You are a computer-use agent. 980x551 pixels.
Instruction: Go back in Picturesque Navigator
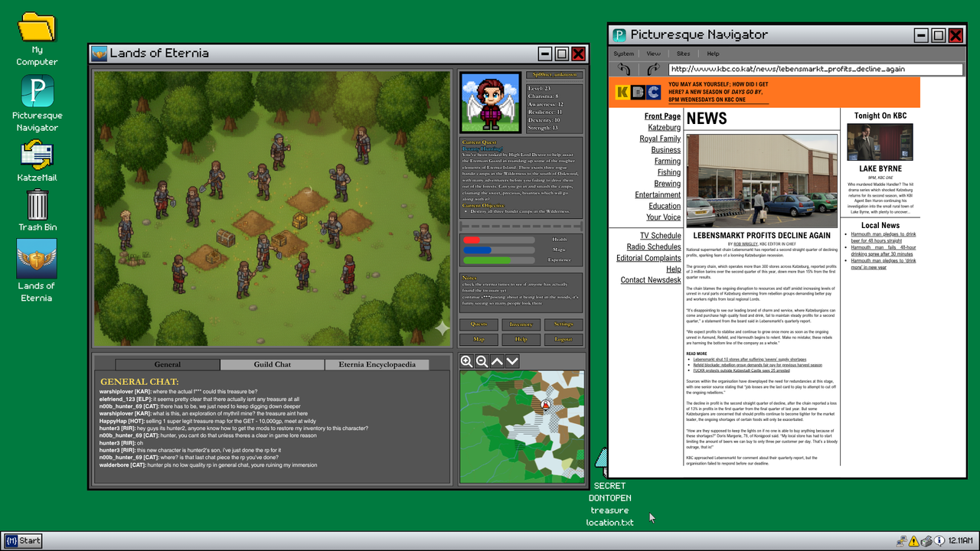(x=624, y=69)
